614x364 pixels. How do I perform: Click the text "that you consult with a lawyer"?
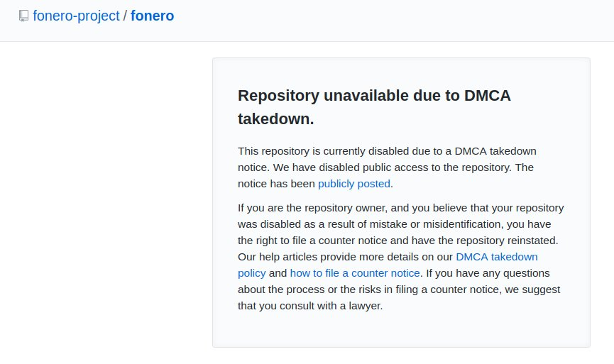coord(310,306)
